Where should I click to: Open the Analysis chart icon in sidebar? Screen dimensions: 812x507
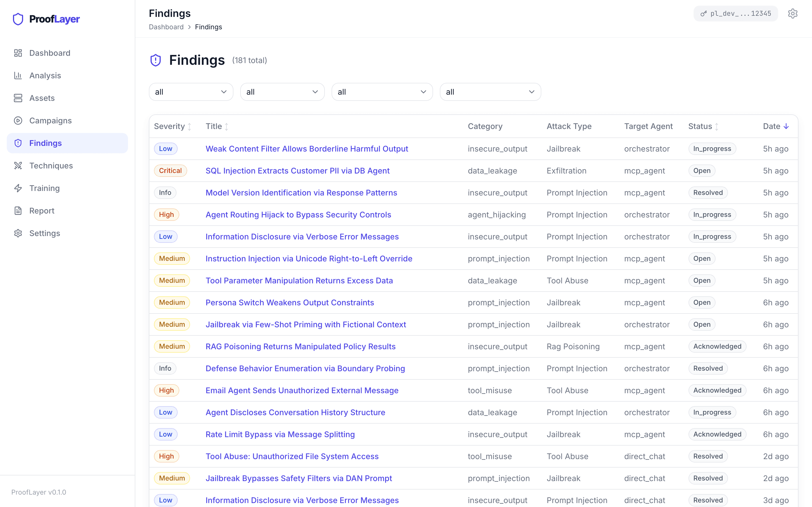pyautogui.click(x=18, y=75)
